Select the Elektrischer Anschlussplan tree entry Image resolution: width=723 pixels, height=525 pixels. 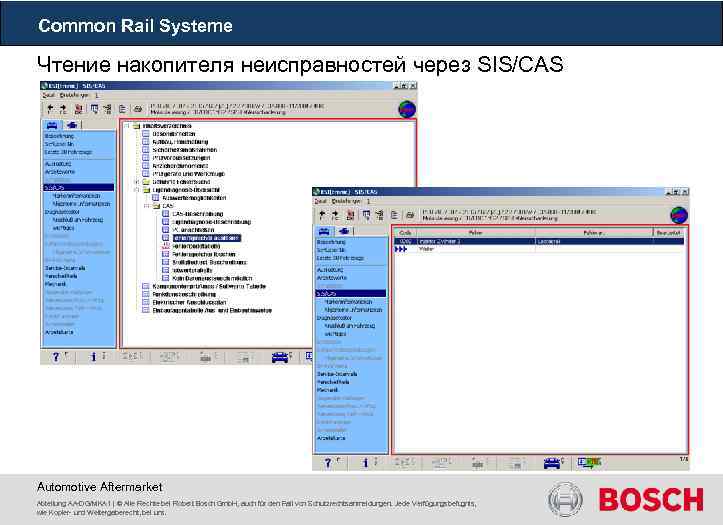(189, 302)
